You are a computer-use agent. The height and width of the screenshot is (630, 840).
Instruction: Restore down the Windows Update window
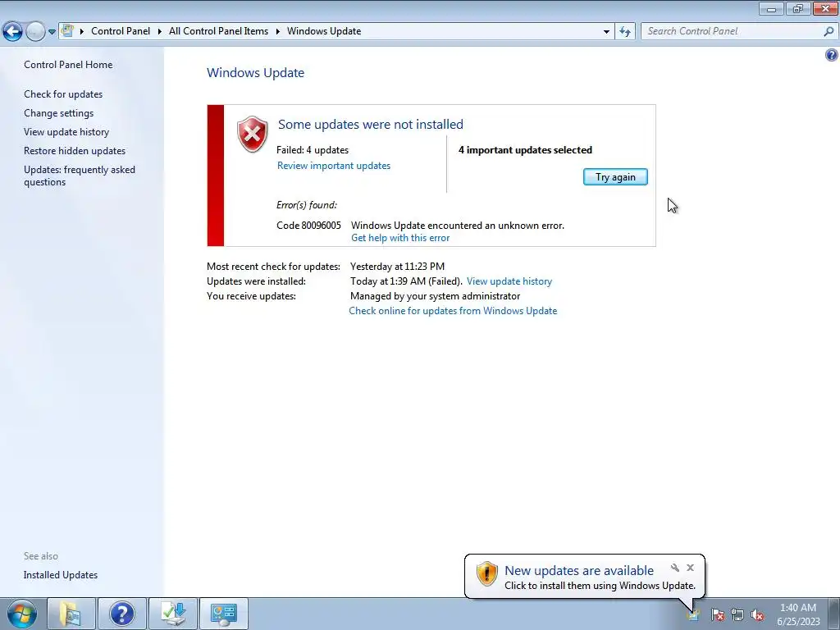tap(798, 8)
